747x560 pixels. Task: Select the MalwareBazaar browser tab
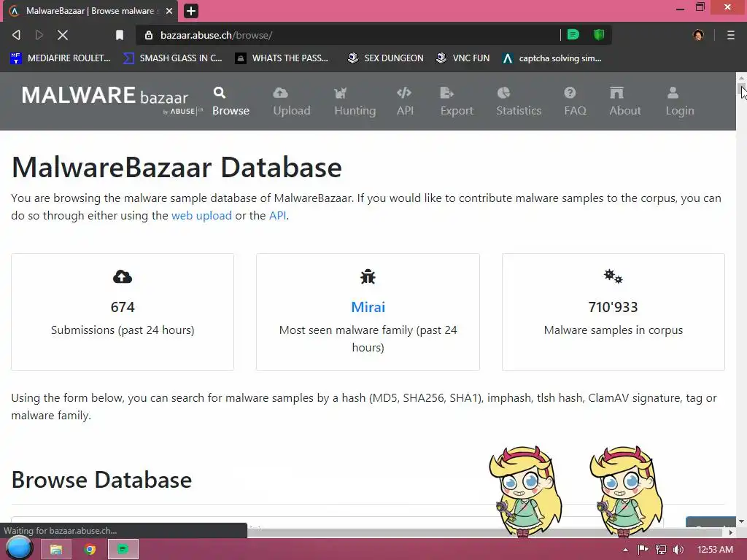(90, 11)
